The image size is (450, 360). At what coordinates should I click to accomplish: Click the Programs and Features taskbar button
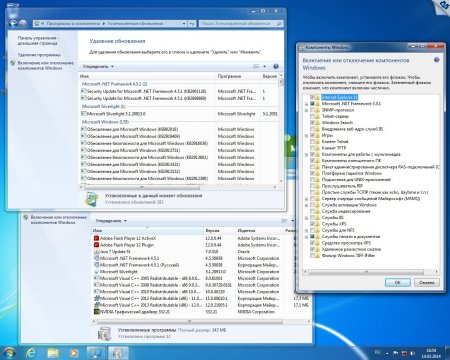coord(118,353)
